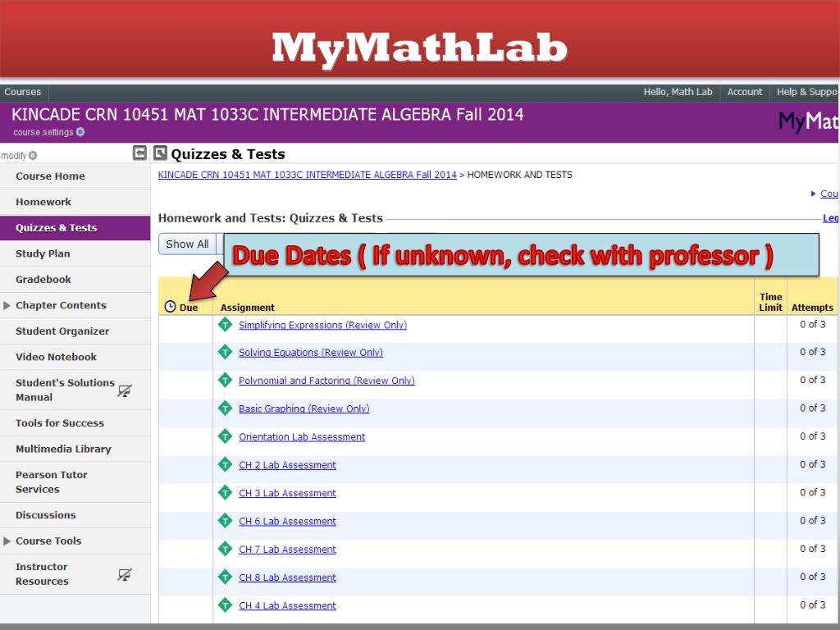The image size is (840, 630).
Task: Open Tools for Success in sidebar
Action: [x=75, y=423]
